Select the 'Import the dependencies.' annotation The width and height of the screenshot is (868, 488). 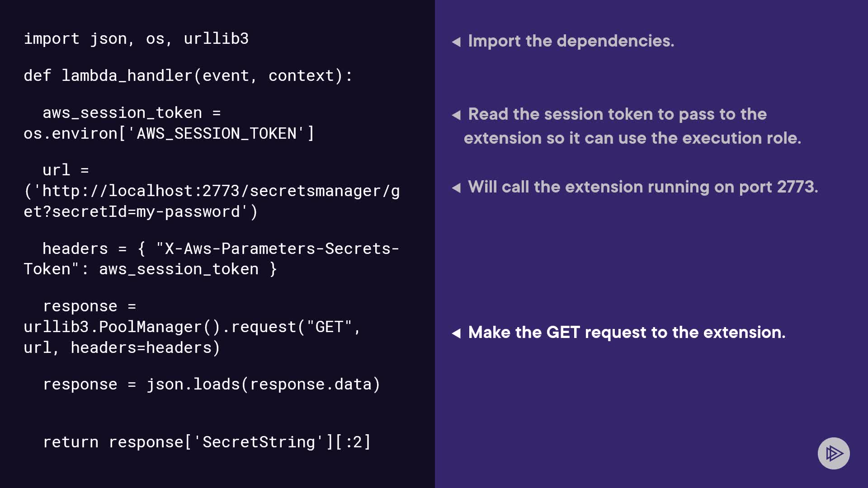tap(571, 41)
